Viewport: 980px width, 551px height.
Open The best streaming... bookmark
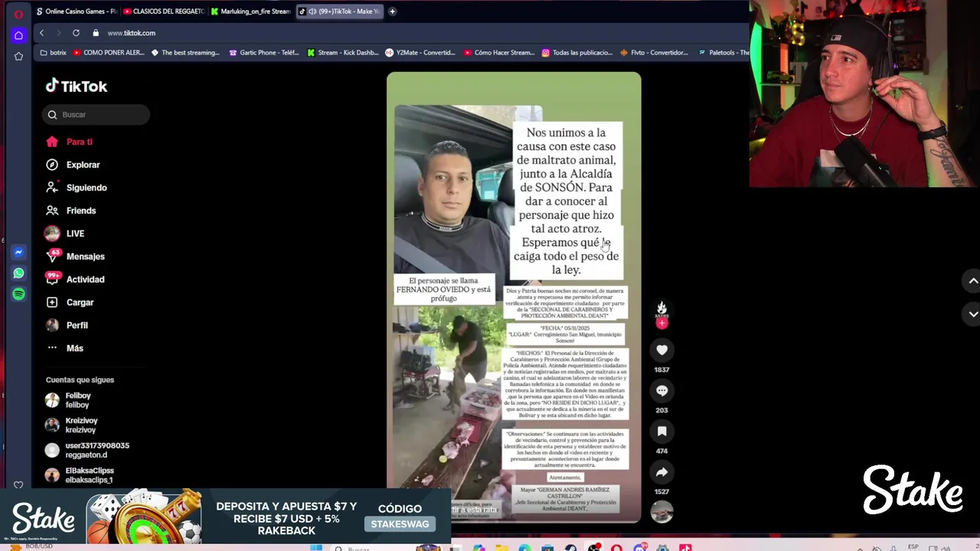tap(185, 53)
